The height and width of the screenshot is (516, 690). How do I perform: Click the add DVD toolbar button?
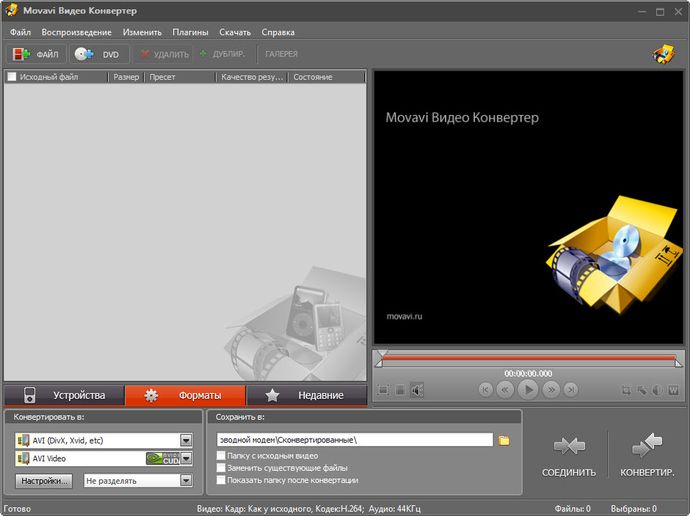tap(99, 54)
